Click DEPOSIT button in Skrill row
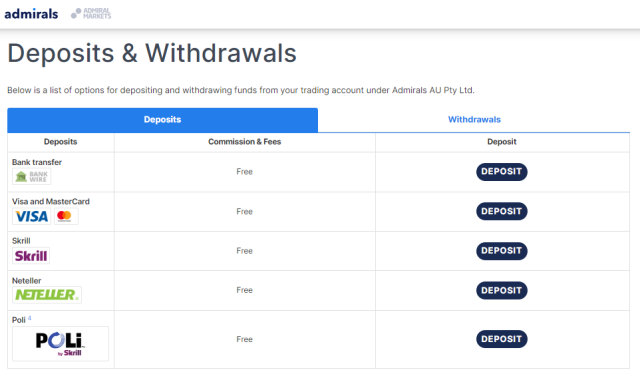640x380 pixels. [502, 251]
